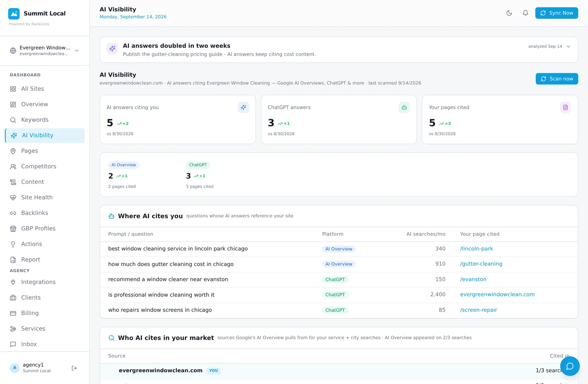Open the Keywords page
The image size is (588, 384).
coord(44,120)
